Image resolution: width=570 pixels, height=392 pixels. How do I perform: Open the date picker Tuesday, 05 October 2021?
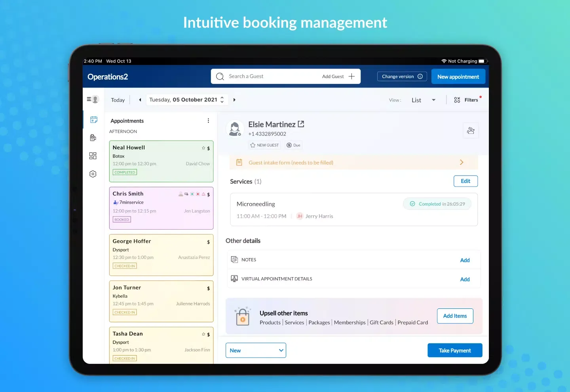(186, 100)
